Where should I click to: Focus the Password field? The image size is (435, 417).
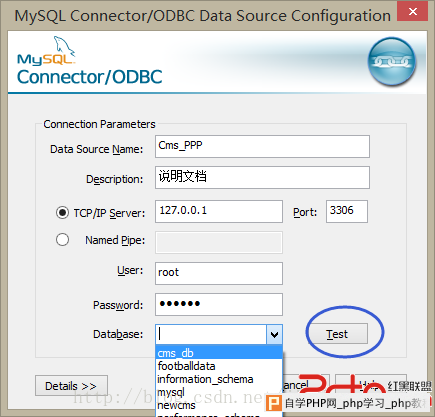point(219,304)
